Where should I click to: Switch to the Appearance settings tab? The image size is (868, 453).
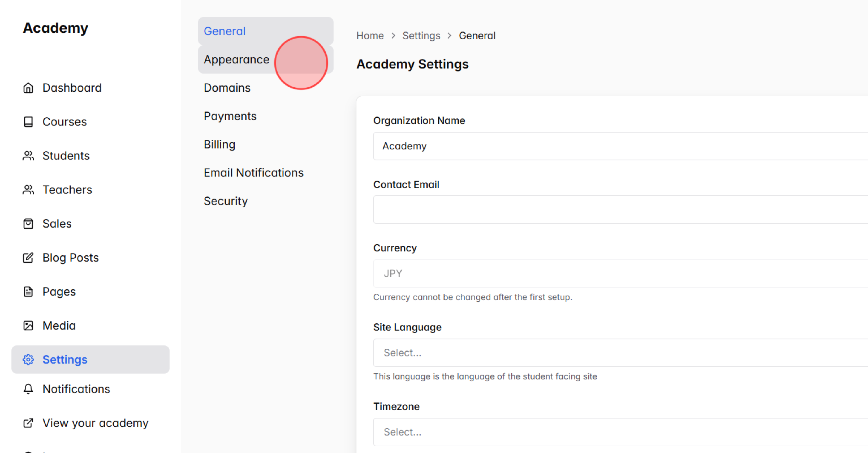[x=237, y=59]
